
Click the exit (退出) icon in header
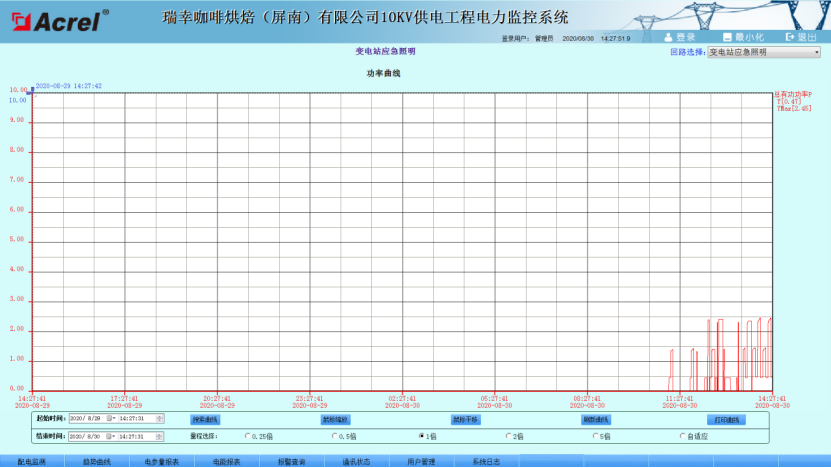[789, 37]
